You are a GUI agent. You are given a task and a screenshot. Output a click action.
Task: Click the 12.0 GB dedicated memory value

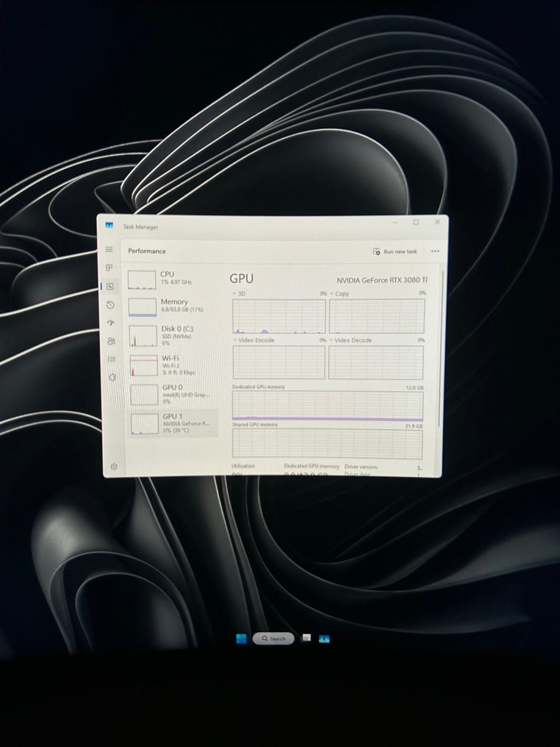point(415,388)
